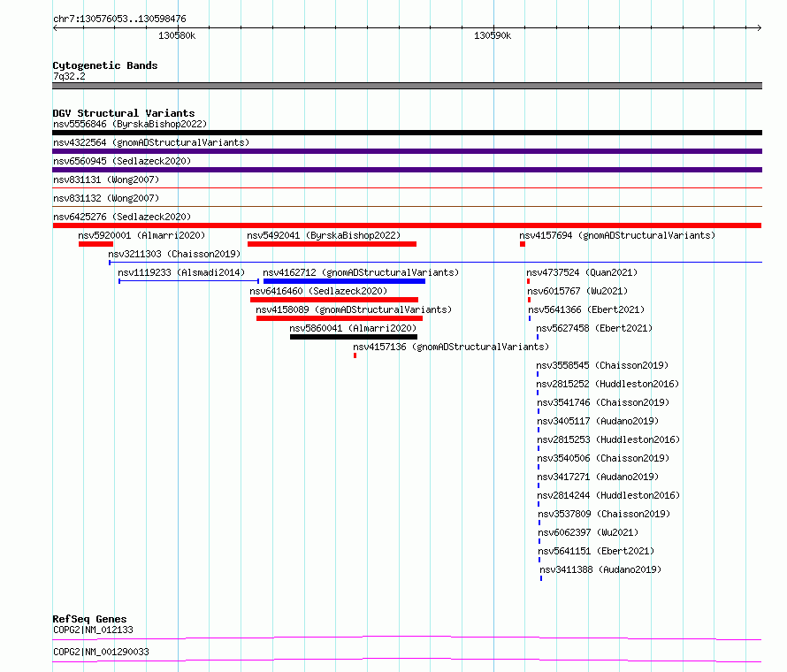This screenshot has height=672, width=787.
Task: Click nsv3541746 (Chaisson2019) label
Action: click(x=603, y=402)
